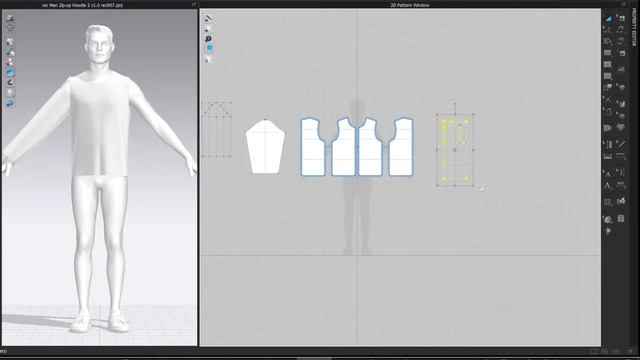Toggle the blue highlighted icon in 2D window toolbar
This screenshot has height=360, width=640.
coord(209,49)
